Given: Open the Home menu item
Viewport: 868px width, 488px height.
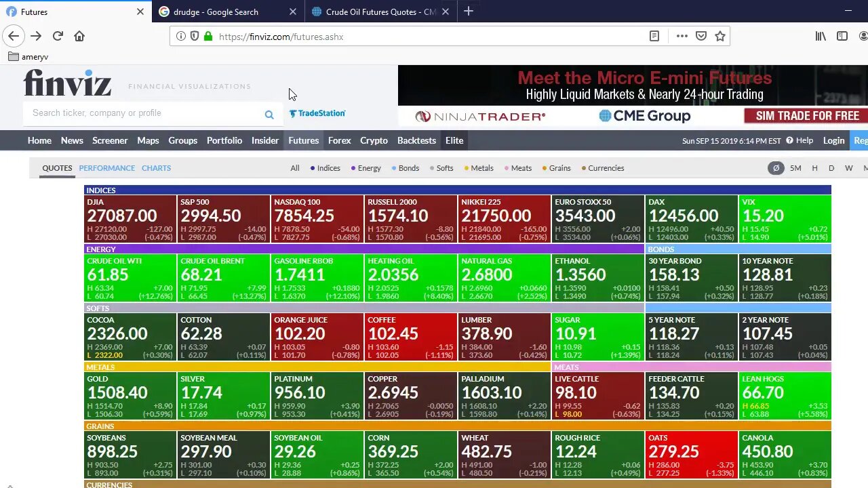Looking at the screenshot, I should [39, 140].
